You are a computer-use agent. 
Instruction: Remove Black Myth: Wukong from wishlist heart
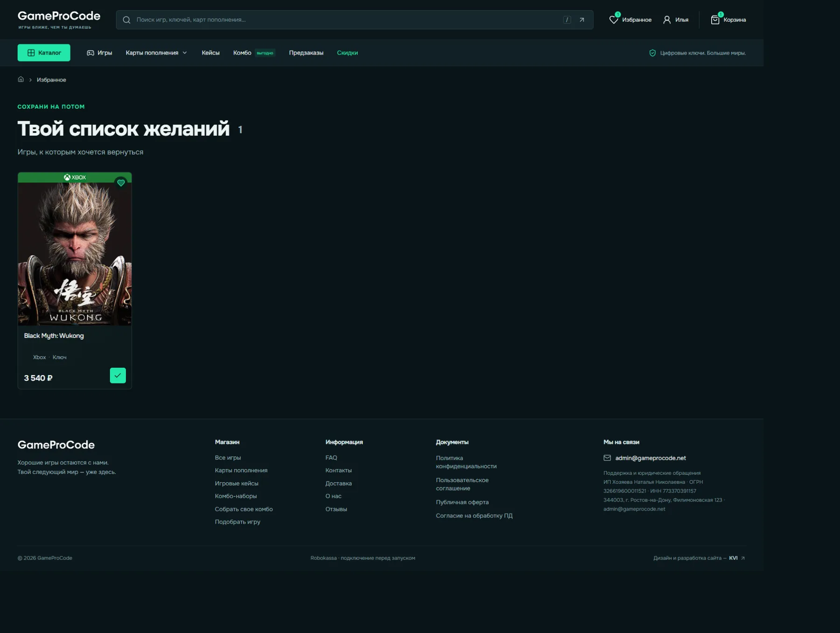tap(121, 183)
